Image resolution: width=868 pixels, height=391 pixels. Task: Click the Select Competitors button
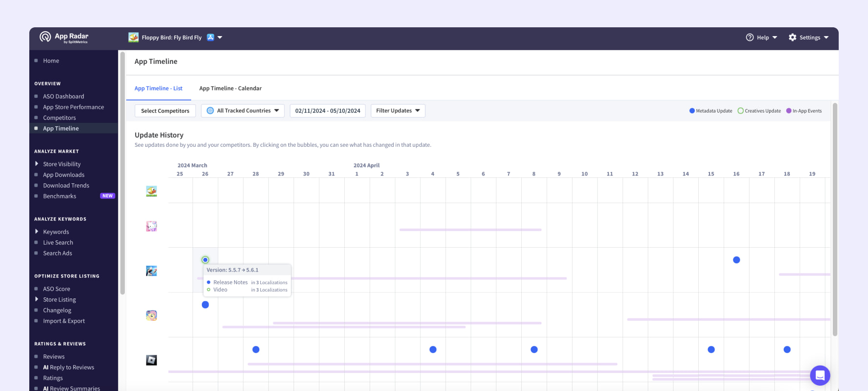[x=165, y=111]
